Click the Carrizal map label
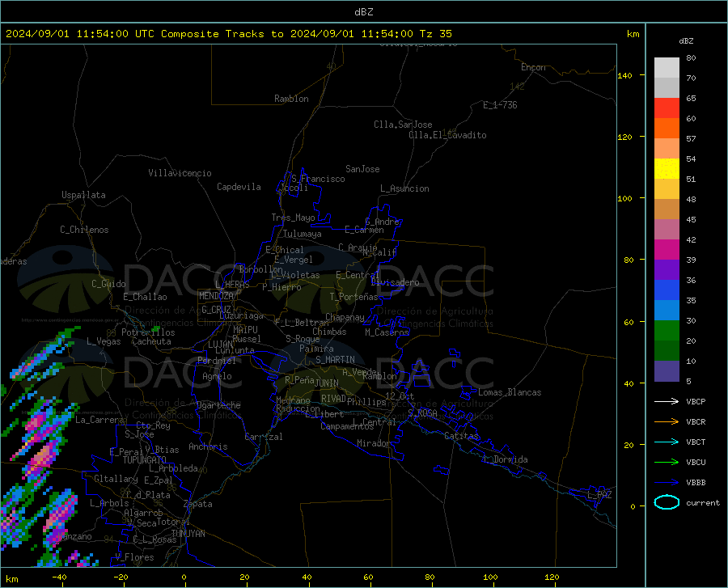Image resolution: width=728 pixels, height=588 pixels. 263,437
